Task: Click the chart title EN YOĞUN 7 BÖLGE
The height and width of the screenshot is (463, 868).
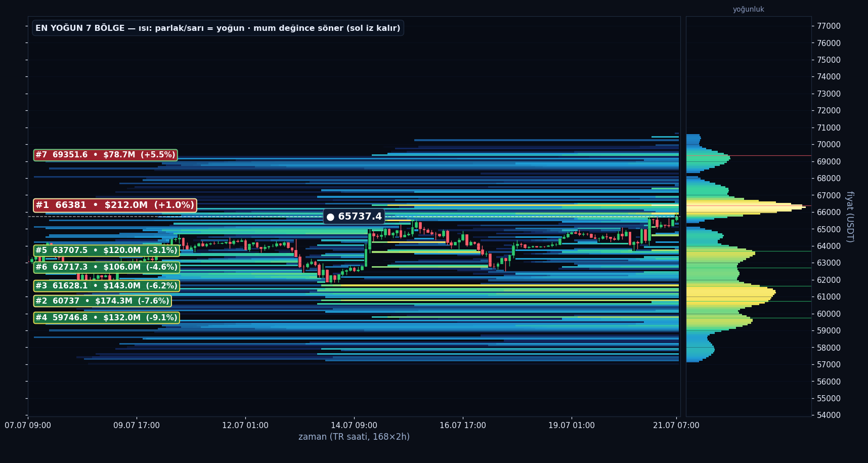Action: 218,28
